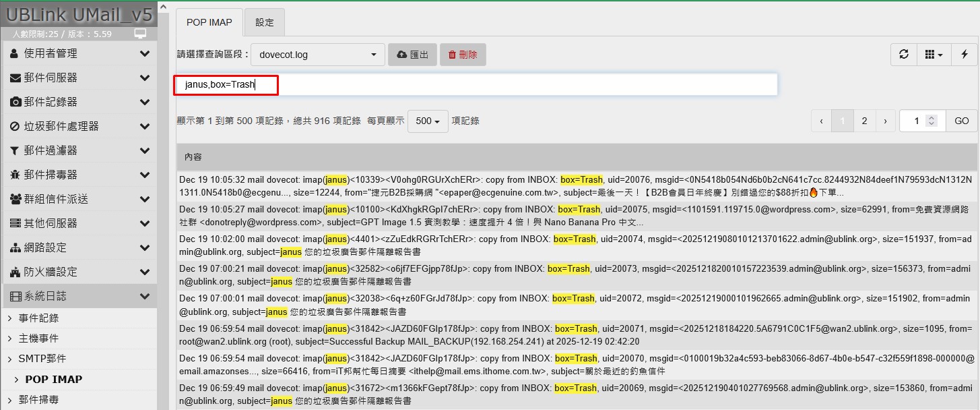
Task: Click the refresh log icon
Action: pyautogui.click(x=904, y=55)
